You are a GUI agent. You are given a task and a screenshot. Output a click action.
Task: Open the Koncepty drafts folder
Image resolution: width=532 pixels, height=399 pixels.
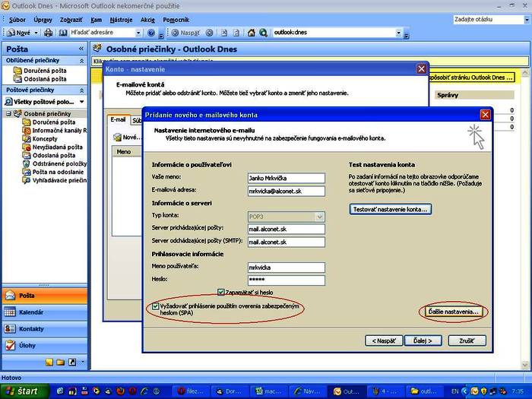point(40,139)
